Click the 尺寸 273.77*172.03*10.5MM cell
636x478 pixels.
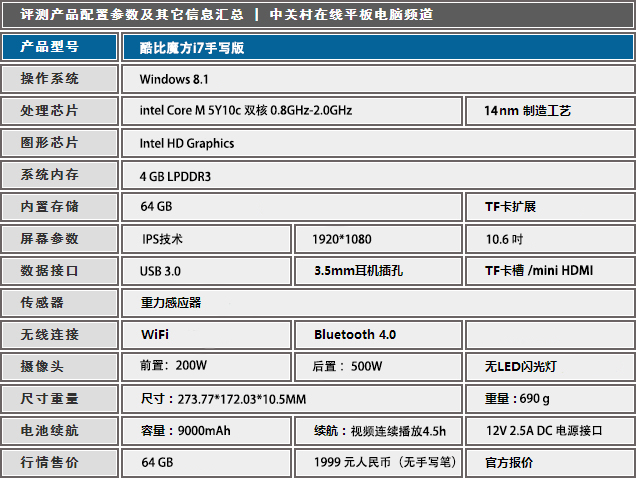pyautogui.click(x=292, y=399)
